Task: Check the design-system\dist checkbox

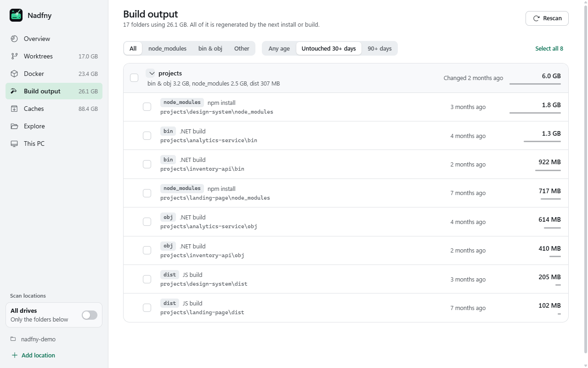Action: click(x=147, y=279)
